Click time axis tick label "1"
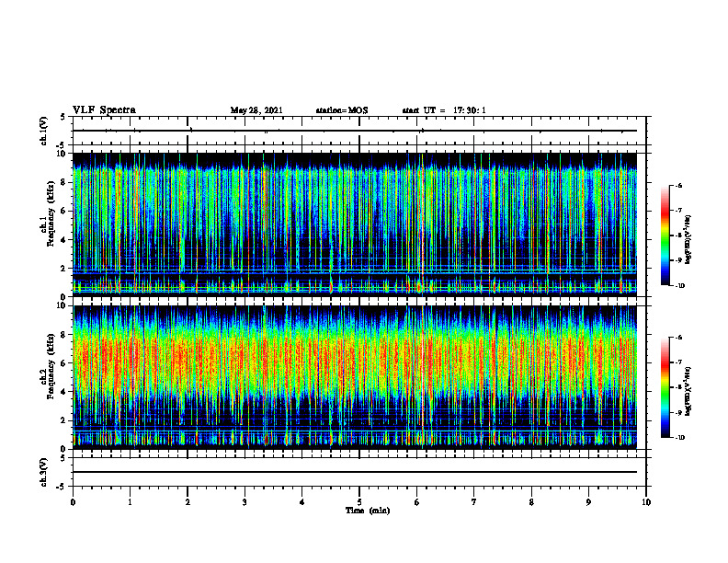This screenshot has width=728, height=563. [x=130, y=502]
